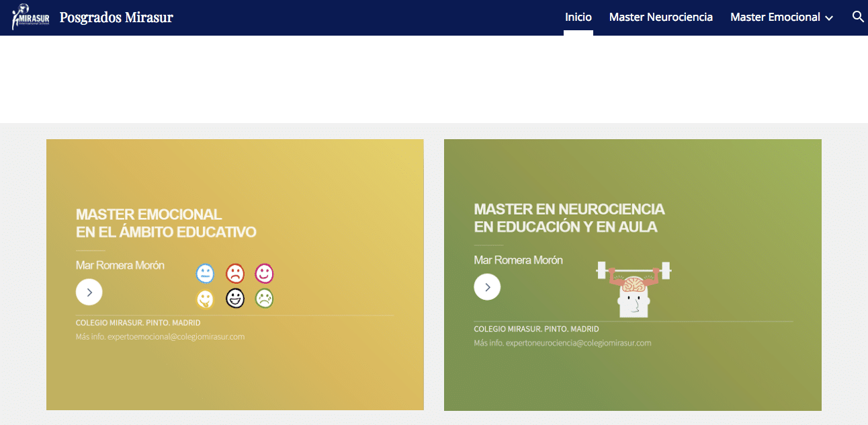Click the Master Emocional en el Ámbito Educativo heading
Image resolution: width=868 pixels, height=425 pixels.
pyautogui.click(x=166, y=223)
